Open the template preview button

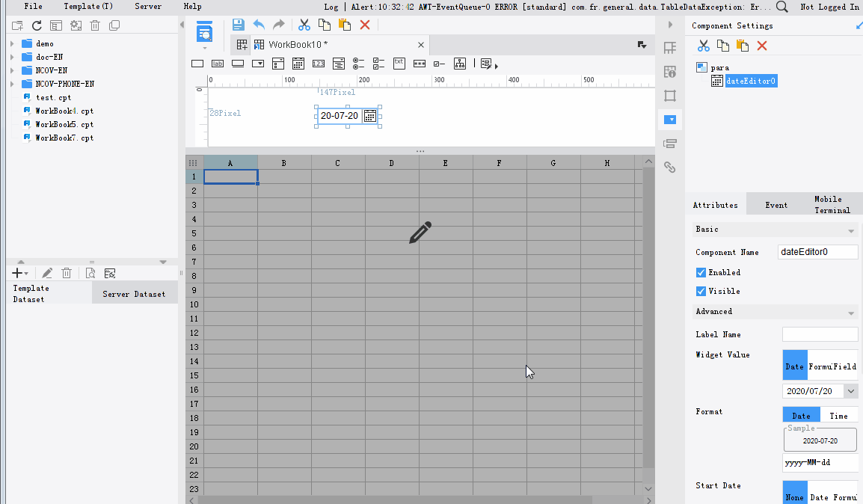tap(204, 33)
